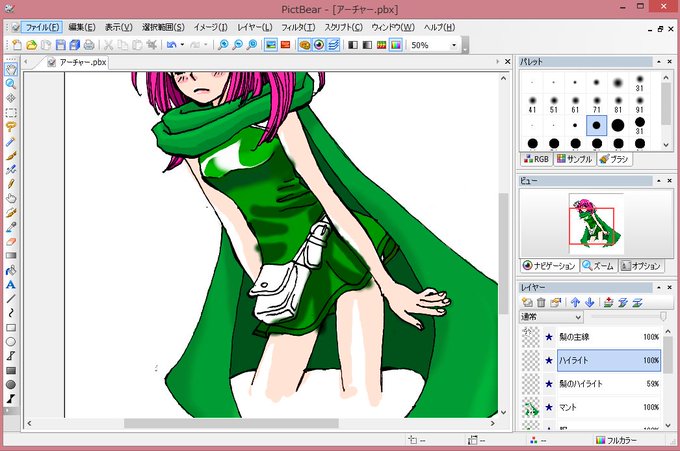Image resolution: width=680 pixels, height=451 pixels.
Task: Select the アーチャー.pbx document tab
Action: (x=77, y=62)
